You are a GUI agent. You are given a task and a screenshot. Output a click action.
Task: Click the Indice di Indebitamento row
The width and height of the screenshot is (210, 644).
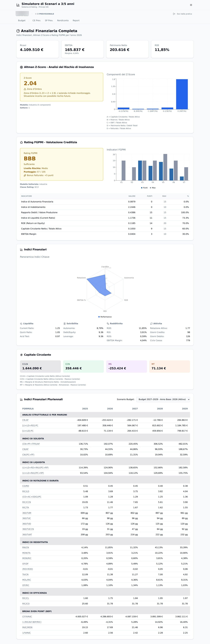click(x=105, y=207)
